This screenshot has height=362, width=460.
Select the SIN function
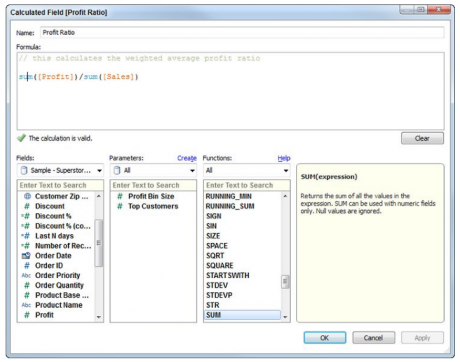[211, 226]
